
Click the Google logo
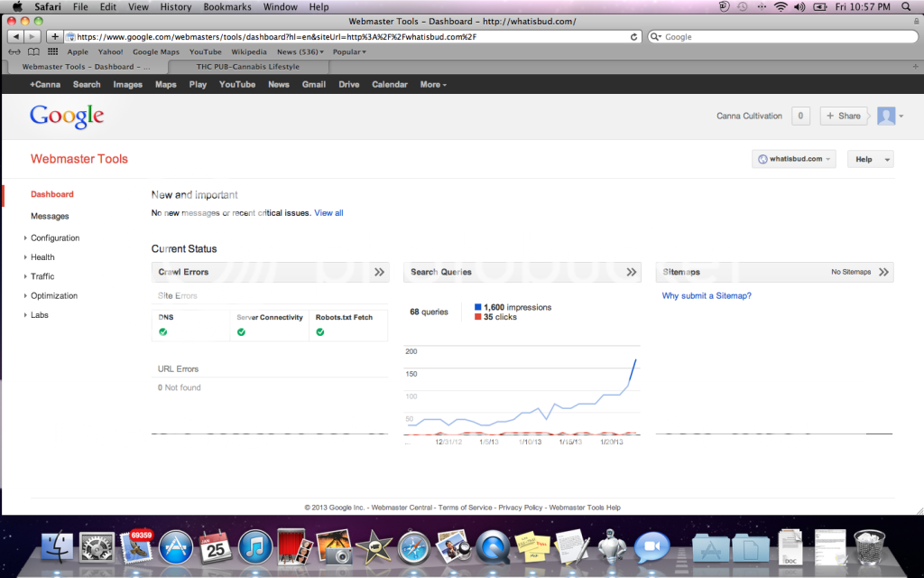pyautogui.click(x=67, y=117)
